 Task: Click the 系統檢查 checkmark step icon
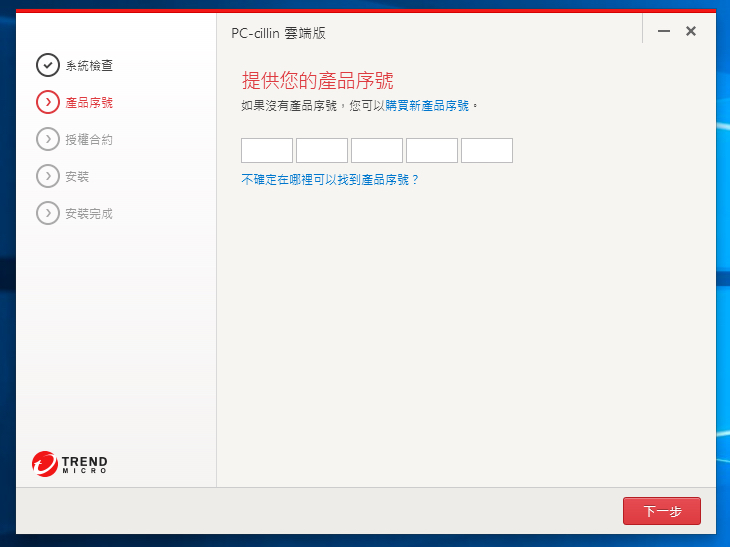point(47,65)
